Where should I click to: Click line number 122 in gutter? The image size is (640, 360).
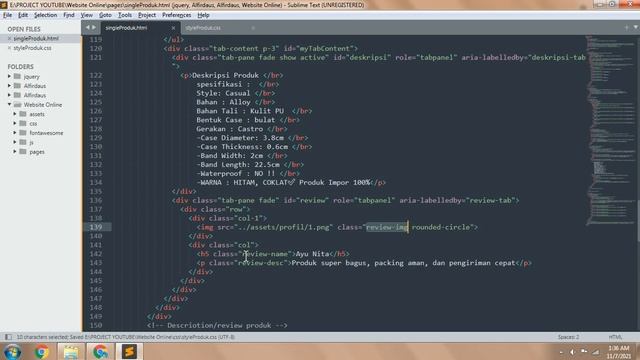[96, 75]
